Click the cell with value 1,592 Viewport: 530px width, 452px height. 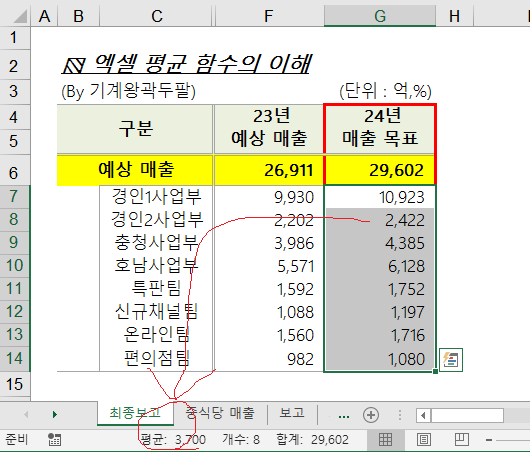pos(269,289)
